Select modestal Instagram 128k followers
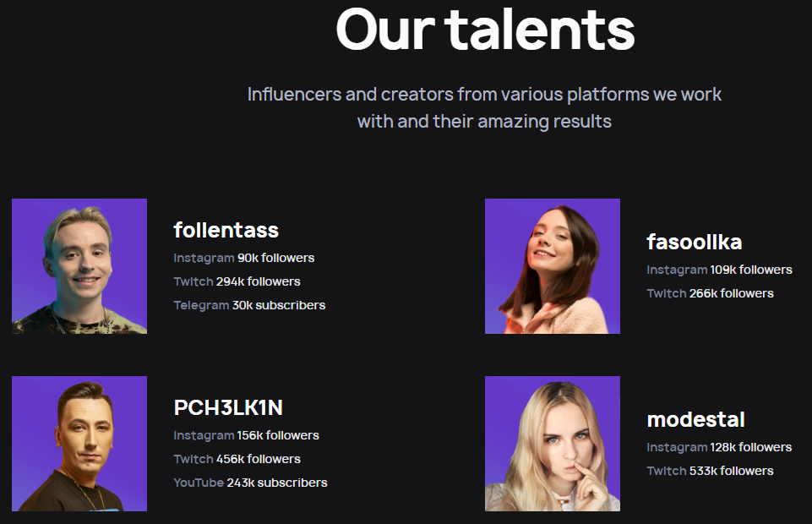Screen dimensions: 812x524 [719, 447]
